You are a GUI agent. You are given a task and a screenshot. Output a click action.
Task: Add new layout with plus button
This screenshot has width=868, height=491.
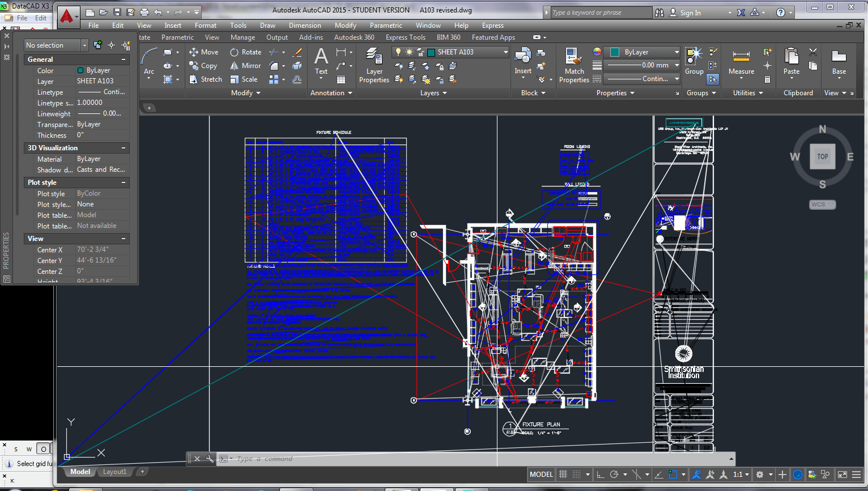tap(142, 472)
